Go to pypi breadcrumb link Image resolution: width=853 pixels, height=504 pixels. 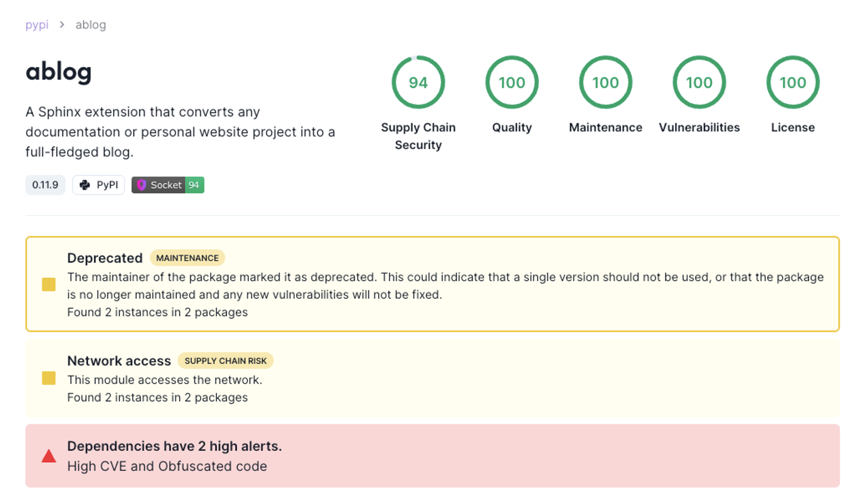click(x=37, y=25)
